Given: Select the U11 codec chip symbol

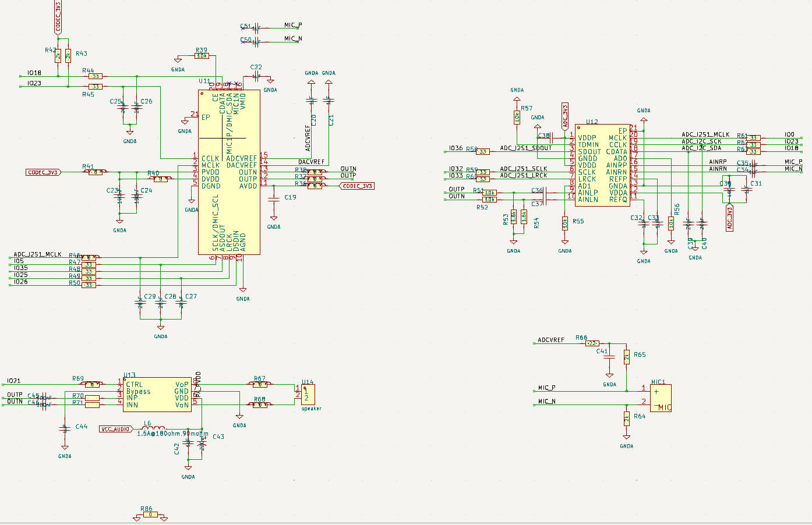Looking at the screenshot, I should (x=229, y=173).
